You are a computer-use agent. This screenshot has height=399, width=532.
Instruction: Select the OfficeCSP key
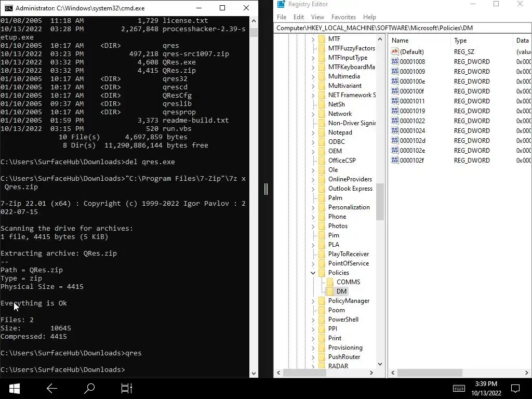click(342, 161)
